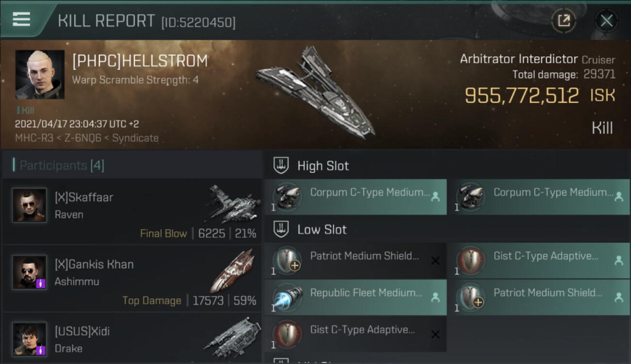Viewport: 631px width, 364px height.
Task: Close the kill report window
Action: pos(606,20)
